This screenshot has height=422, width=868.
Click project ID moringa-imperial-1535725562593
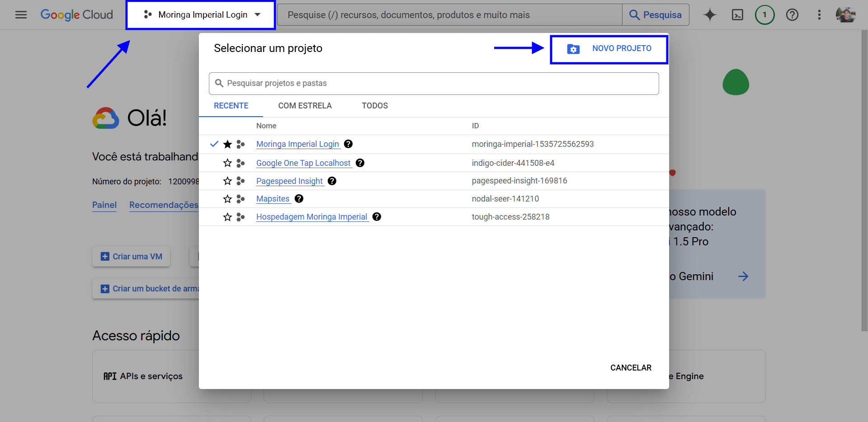pyautogui.click(x=533, y=144)
